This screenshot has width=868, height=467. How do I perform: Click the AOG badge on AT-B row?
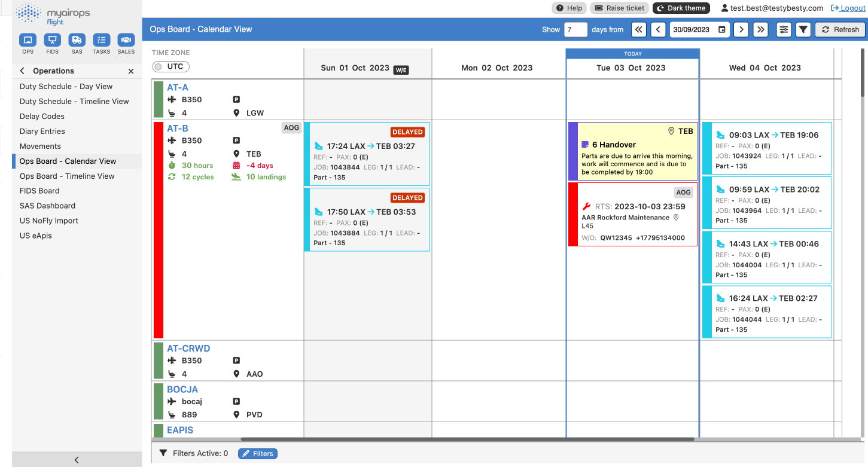[291, 127]
